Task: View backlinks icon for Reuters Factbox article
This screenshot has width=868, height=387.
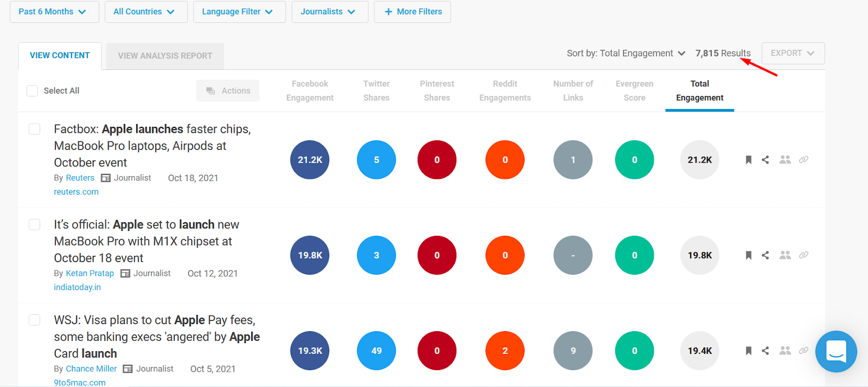Action: [x=804, y=160]
